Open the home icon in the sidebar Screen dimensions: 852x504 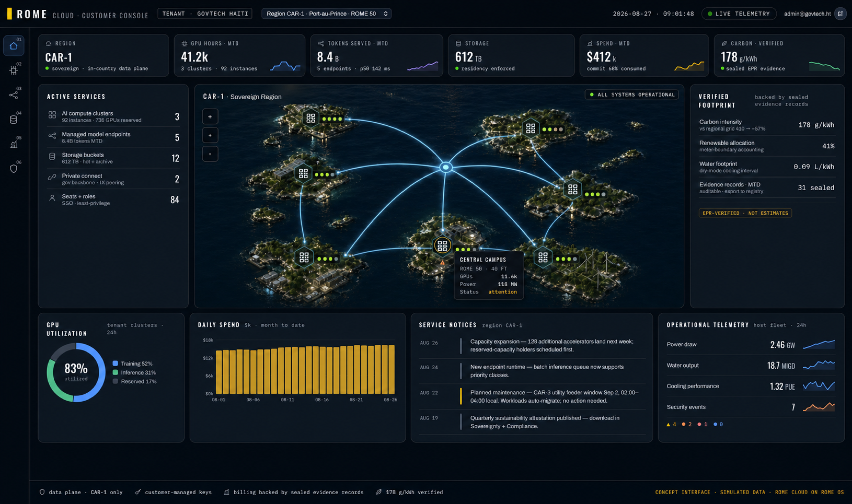pos(14,46)
